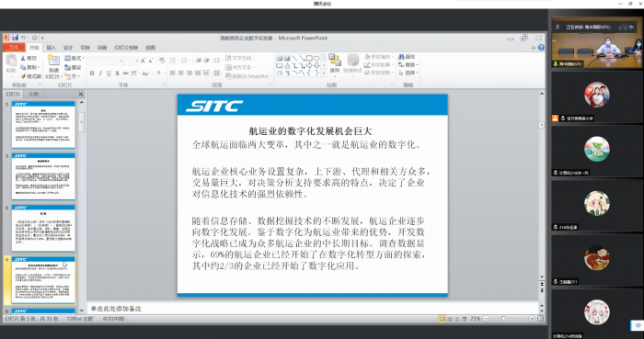Toggle strikethrough abc formatting
This screenshot has width=644, height=339.
click(126, 73)
